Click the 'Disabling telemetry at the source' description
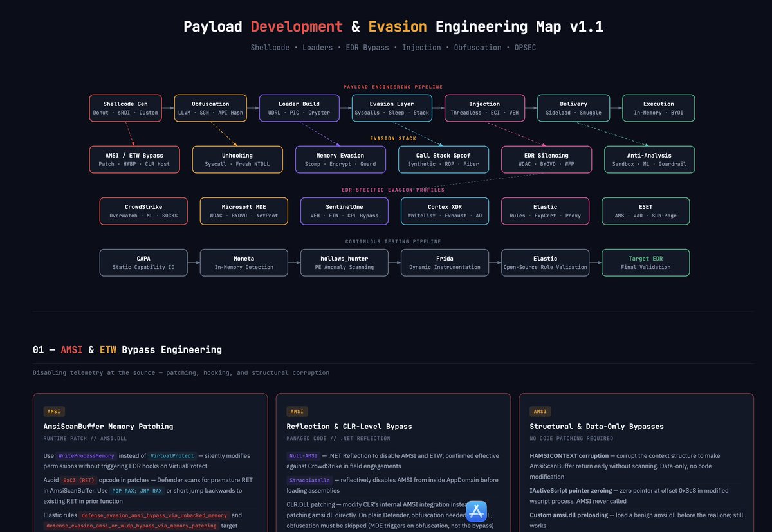Screen dimensions: 772x532 click(x=181, y=372)
